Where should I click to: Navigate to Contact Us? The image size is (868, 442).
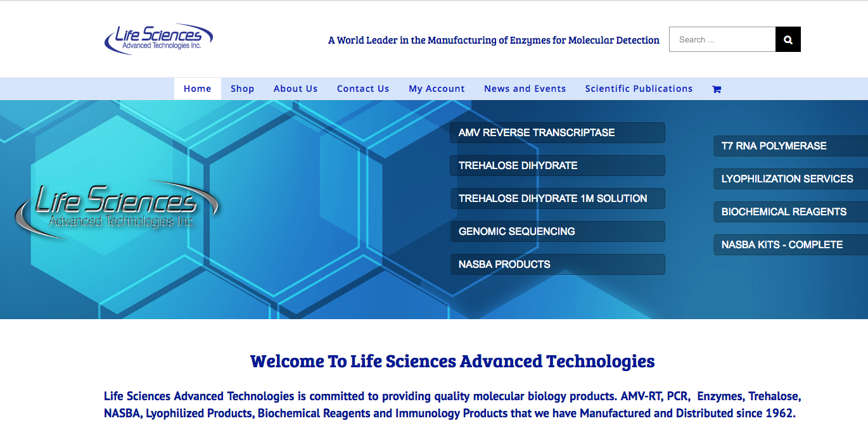point(363,89)
